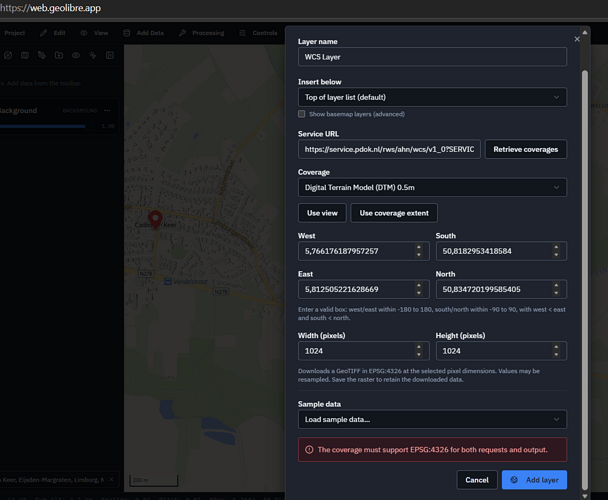Open the Coverage dropdown showing DTM 0.5m

coord(432,187)
